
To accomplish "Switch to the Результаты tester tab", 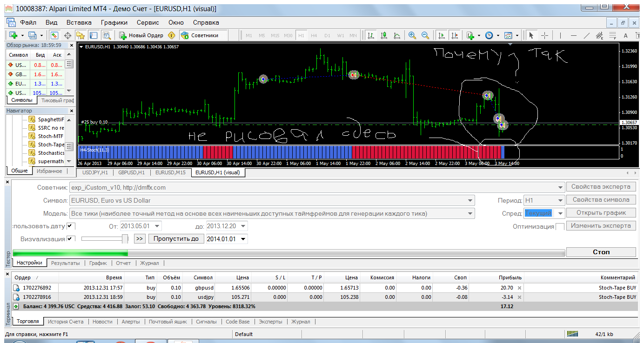I will [65, 263].
